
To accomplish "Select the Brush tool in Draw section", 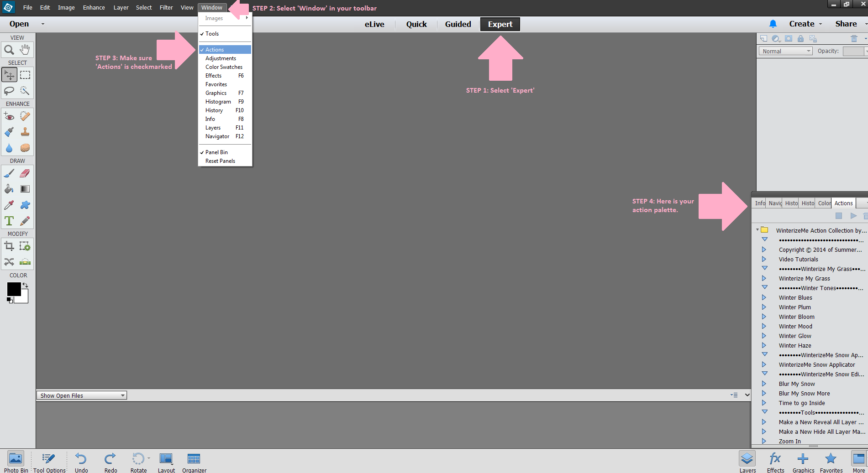I will click(x=9, y=173).
